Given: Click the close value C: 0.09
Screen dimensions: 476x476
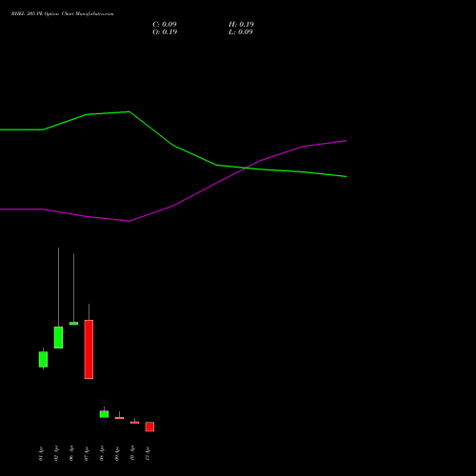Looking at the screenshot, I should tap(165, 25).
